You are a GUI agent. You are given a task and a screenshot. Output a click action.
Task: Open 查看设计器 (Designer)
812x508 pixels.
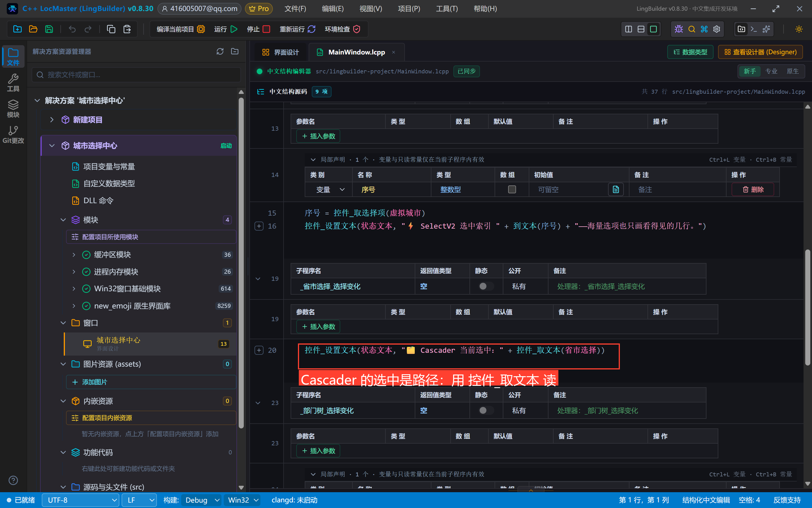(760, 52)
